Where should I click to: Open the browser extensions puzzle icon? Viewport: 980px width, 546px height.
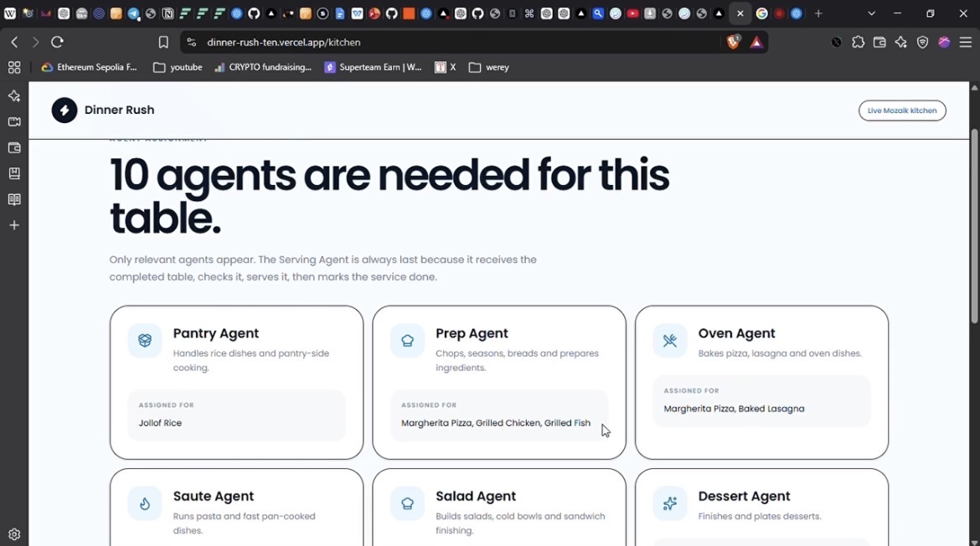pos(858,42)
